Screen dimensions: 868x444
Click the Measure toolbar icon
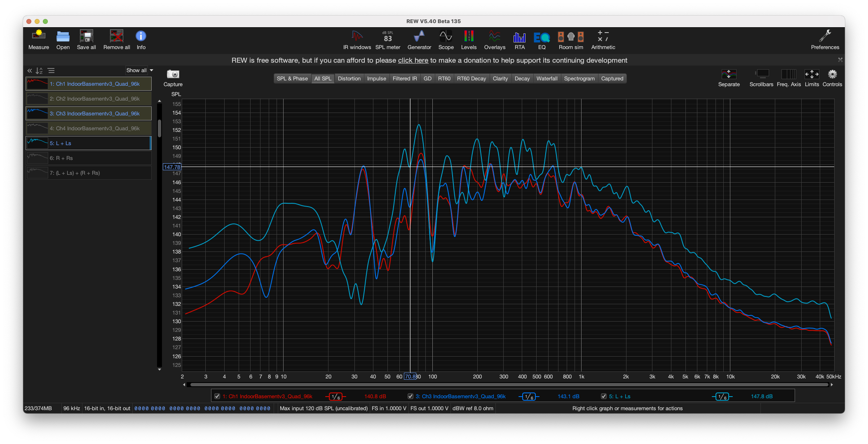pos(38,40)
